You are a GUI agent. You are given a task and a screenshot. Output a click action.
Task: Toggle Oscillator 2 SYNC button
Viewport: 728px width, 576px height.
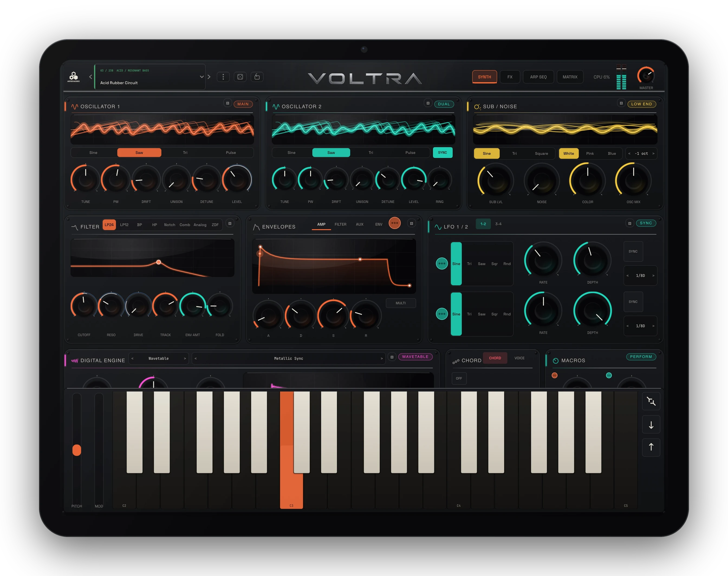[x=443, y=153]
